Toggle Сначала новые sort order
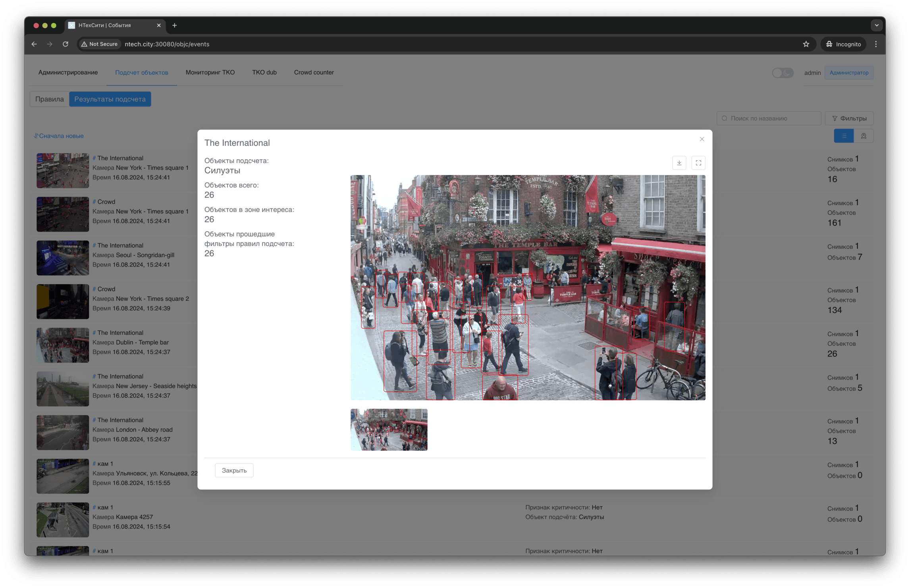The height and width of the screenshot is (588, 910). point(59,136)
